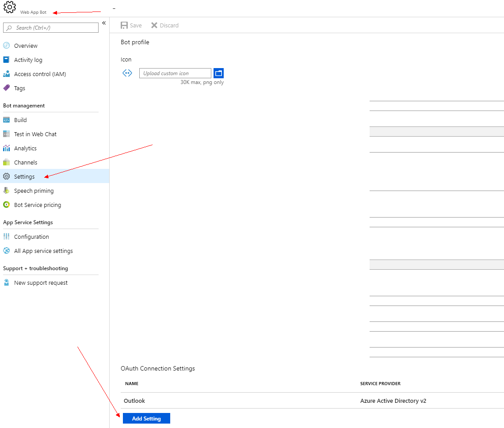
Task: Open the Activity log
Action: (28, 60)
